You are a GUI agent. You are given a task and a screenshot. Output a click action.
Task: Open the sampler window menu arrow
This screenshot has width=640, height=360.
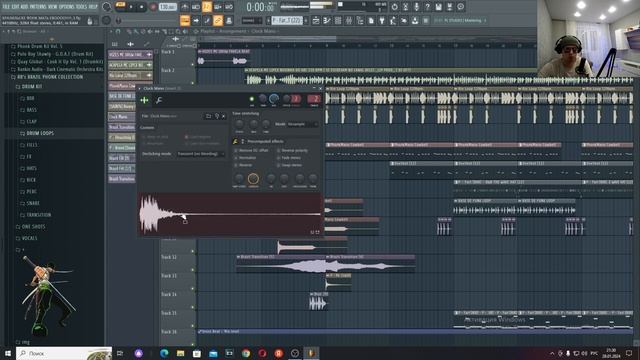click(140, 88)
